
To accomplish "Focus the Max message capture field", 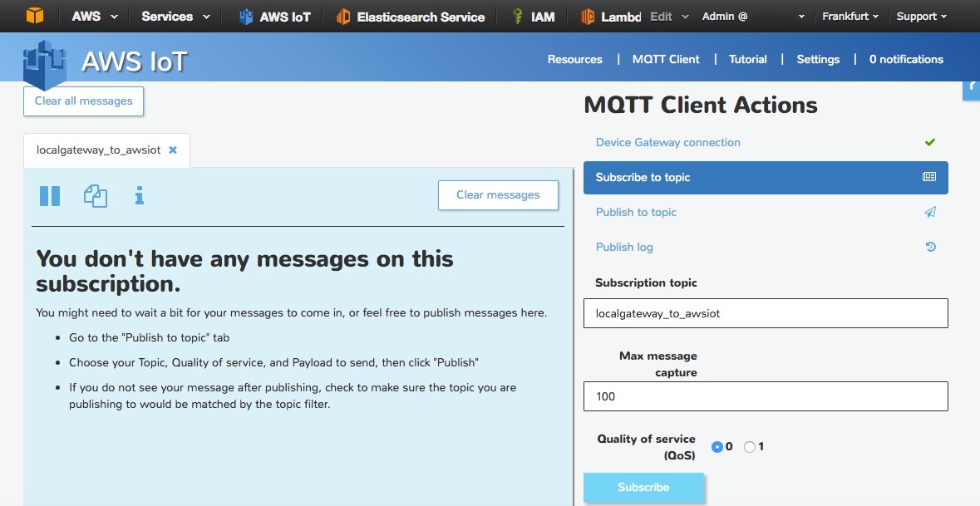I will point(766,396).
